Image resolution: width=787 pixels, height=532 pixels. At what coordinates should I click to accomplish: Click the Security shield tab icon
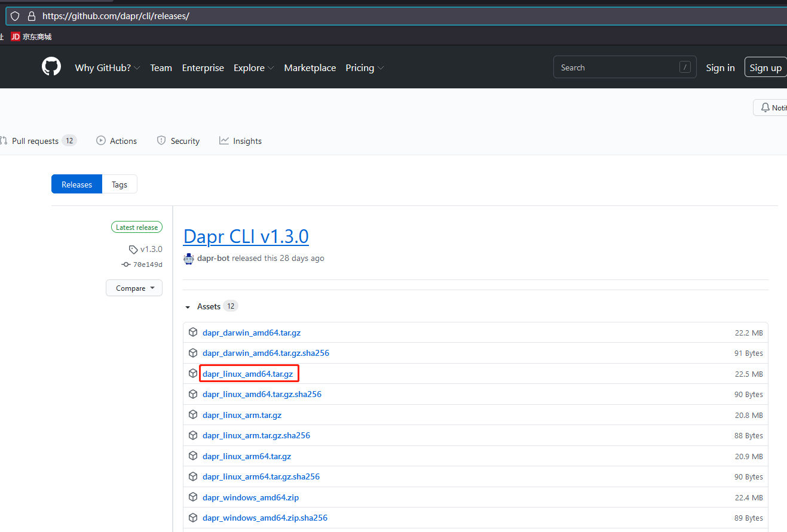tap(161, 140)
